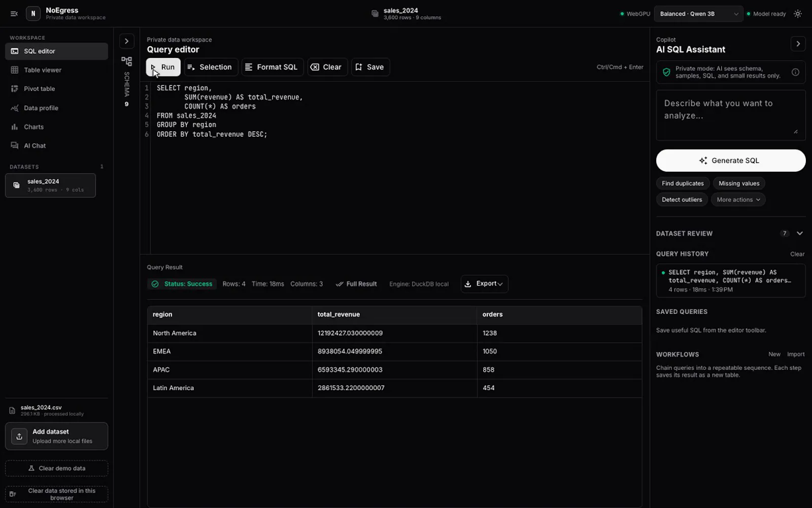The height and width of the screenshot is (508, 812).
Task: Click into the SQL code editor
Action: tap(396, 168)
